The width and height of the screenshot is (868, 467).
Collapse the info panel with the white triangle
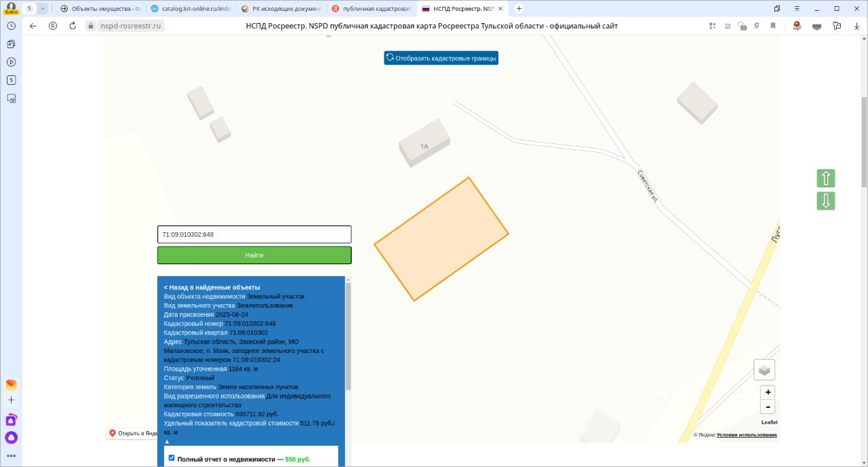tap(167, 441)
